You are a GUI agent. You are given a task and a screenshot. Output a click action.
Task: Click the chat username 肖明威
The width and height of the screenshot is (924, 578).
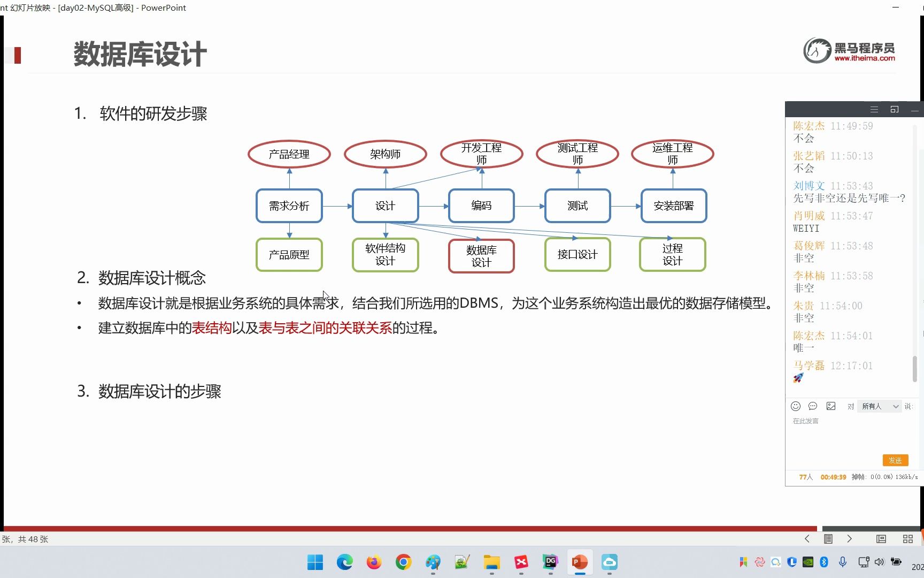(x=809, y=216)
